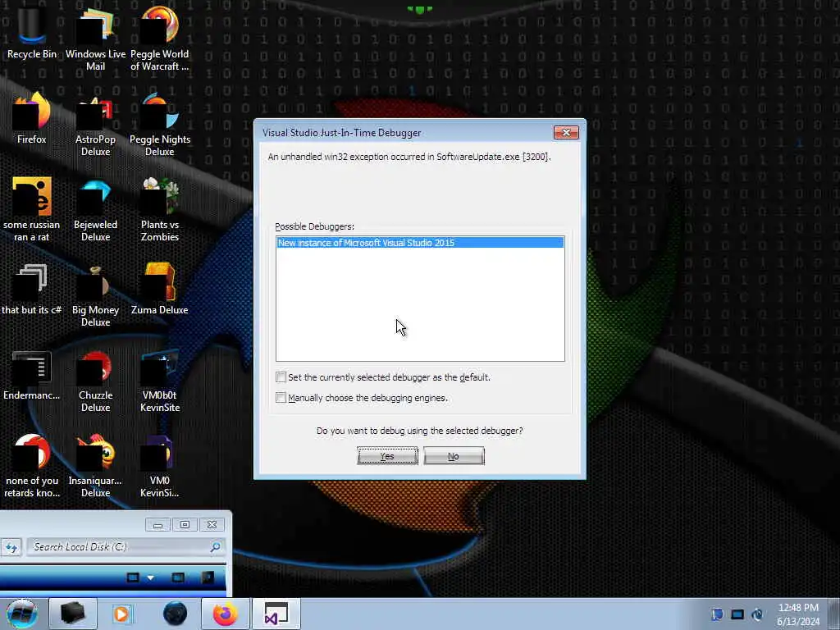
Task: Select 'New instance of Microsoft Visual Studio 2015'
Action: (x=420, y=243)
